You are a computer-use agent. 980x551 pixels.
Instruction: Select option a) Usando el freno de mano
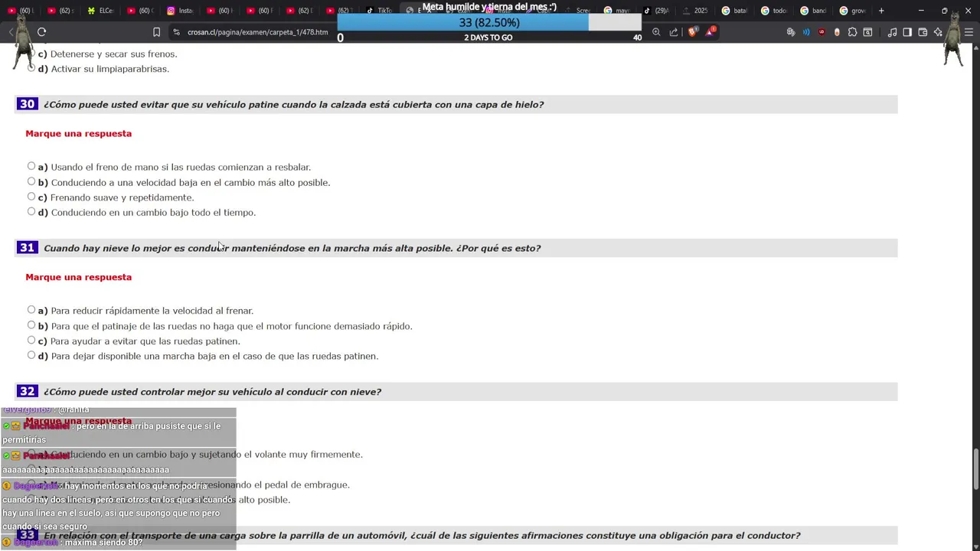(x=31, y=166)
